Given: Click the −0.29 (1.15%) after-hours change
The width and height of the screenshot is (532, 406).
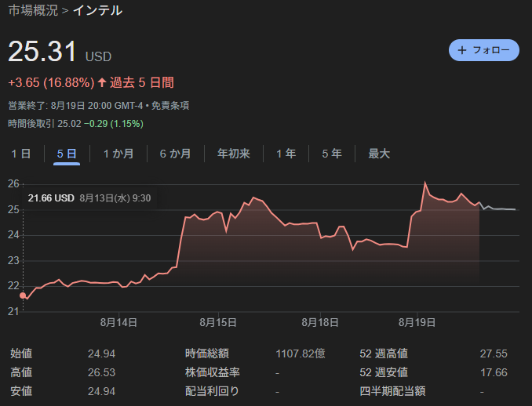Looking at the screenshot, I should coord(114,124).
